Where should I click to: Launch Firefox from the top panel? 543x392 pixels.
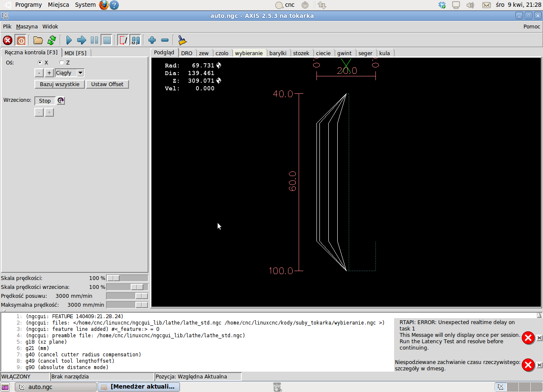pos(104,5)
